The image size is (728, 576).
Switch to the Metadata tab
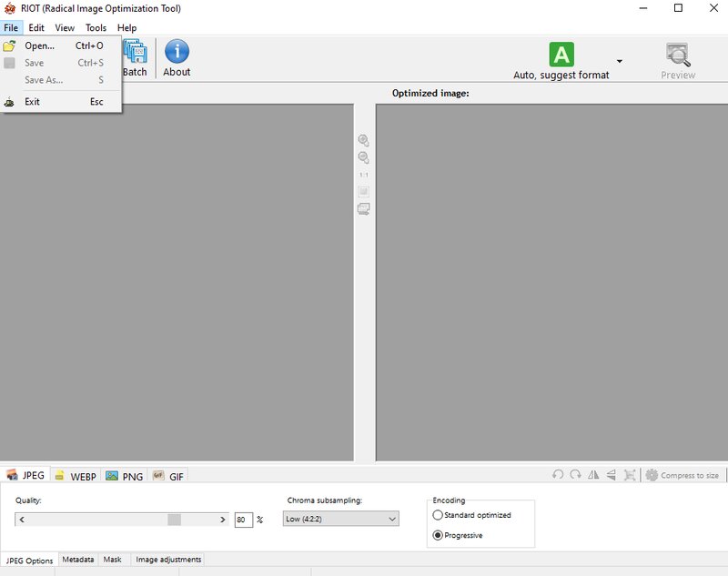pos(78,560)
